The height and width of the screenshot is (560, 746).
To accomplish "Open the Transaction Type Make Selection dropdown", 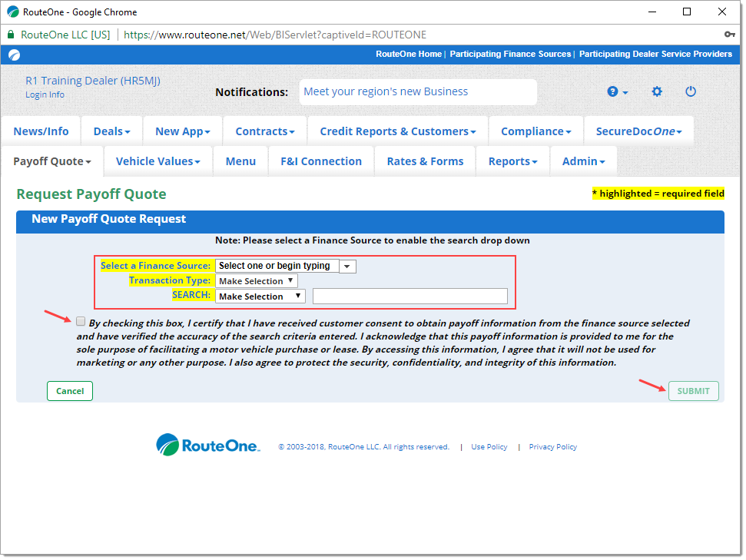I will coord(257,280).
